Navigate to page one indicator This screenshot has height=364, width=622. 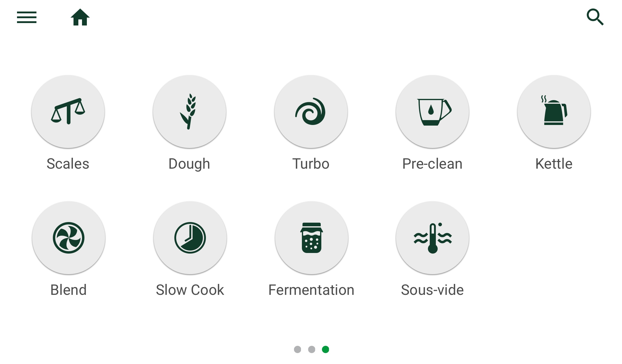pyautogui.click(x=298, y=349)
